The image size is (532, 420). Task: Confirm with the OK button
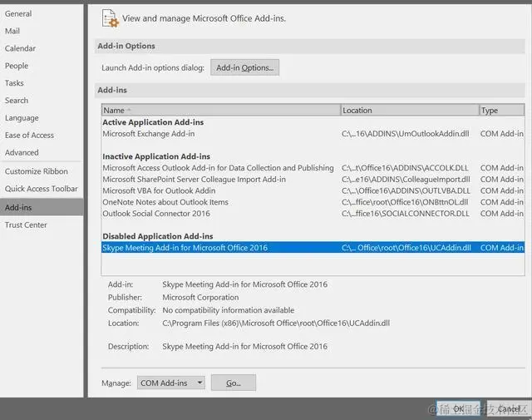tap(458, 409)
